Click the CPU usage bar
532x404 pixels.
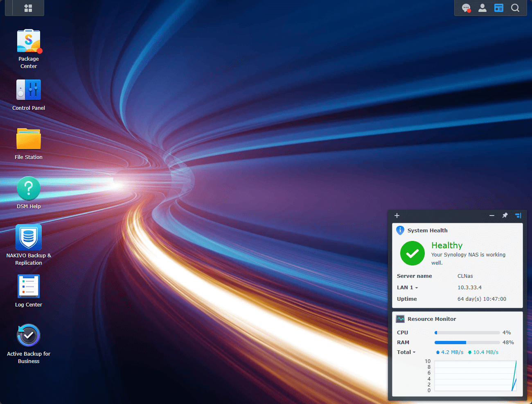[x=467, y=333]
